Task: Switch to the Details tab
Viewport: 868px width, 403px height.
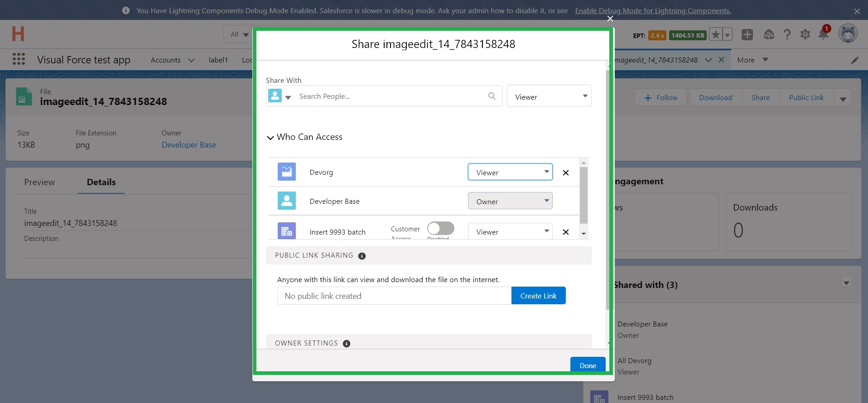Action: pos(101,182)
